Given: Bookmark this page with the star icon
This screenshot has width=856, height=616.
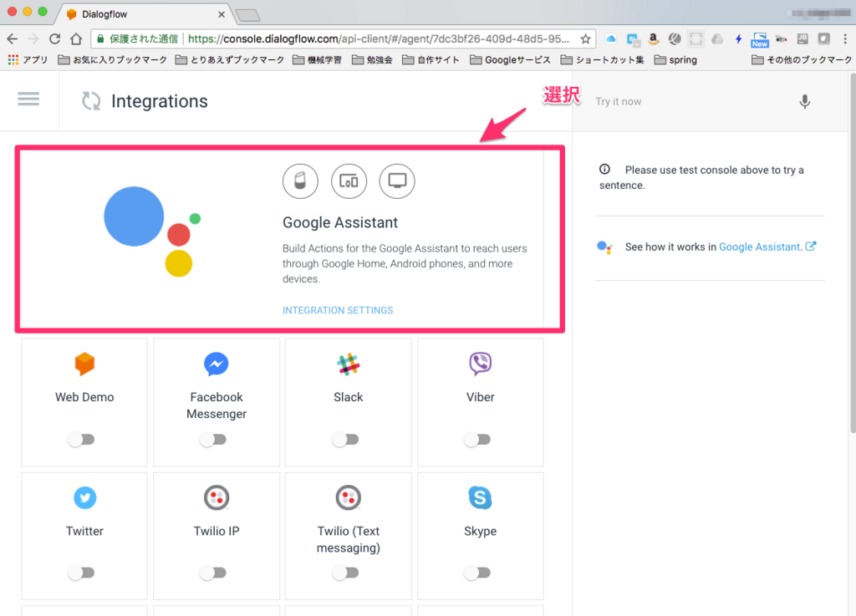Looking at the screenshot, I should click(x=585, y=38).
